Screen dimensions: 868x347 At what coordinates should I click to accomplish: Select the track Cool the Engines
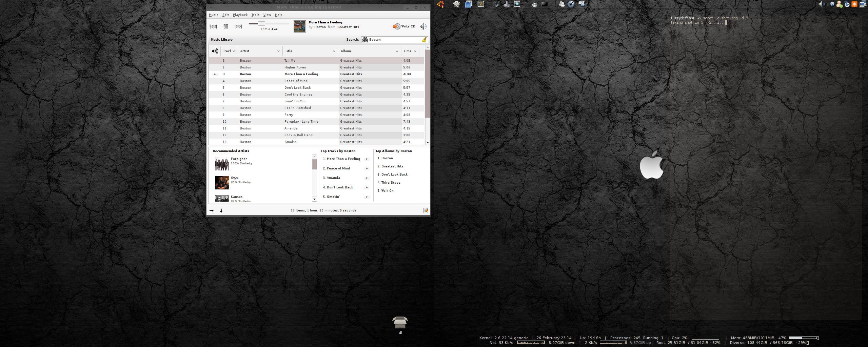pos(316,95)
